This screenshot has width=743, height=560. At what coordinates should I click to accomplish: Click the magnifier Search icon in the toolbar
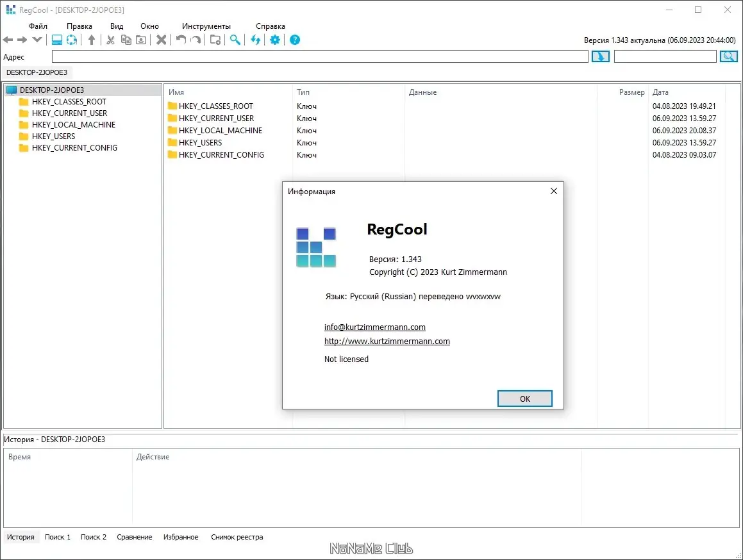pos(235,40)
